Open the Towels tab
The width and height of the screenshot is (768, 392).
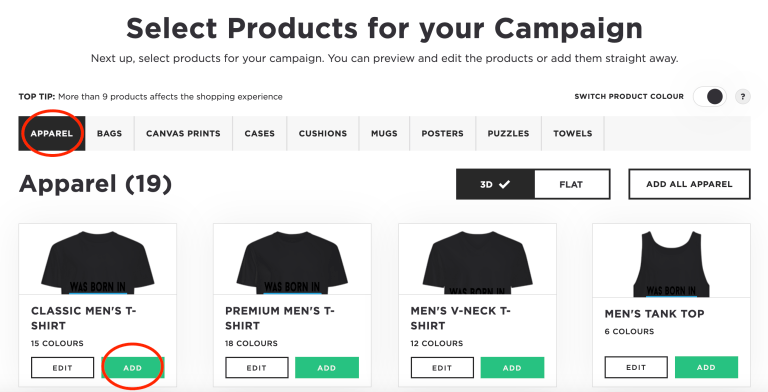[x=573, y=133]
